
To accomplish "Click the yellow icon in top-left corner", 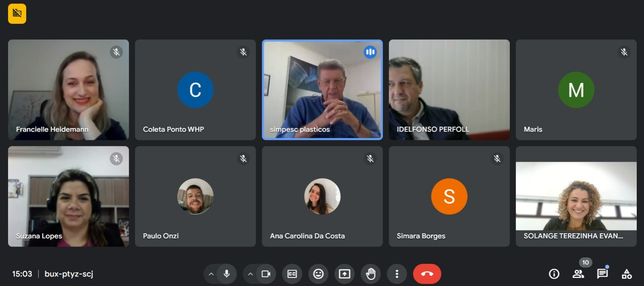I will 17,14.
